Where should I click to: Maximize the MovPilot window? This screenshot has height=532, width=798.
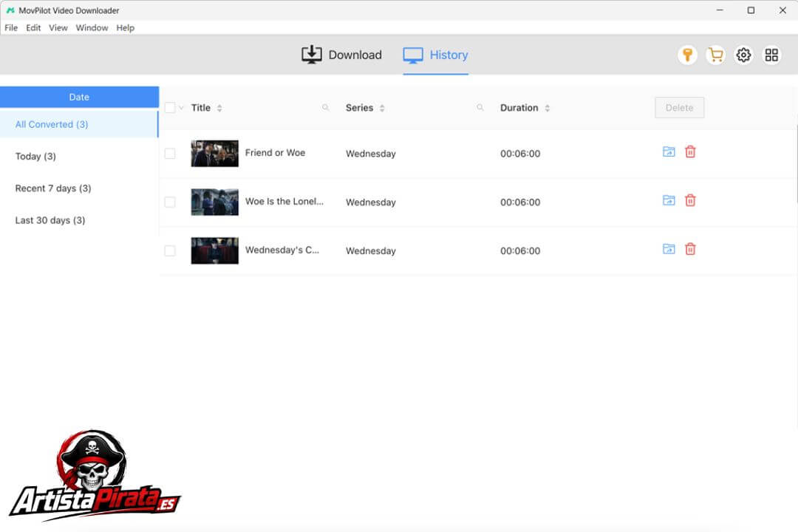pos(751,10)
